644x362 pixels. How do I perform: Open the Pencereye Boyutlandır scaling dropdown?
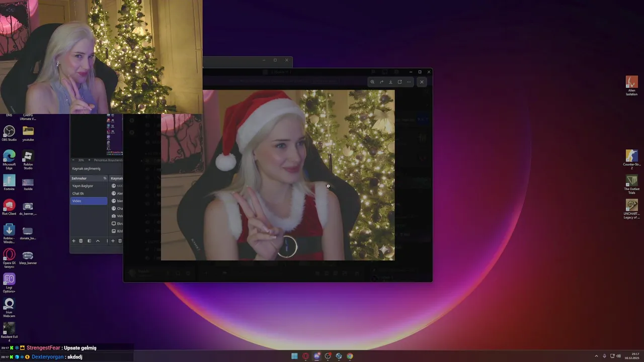(x=108, y=160)
